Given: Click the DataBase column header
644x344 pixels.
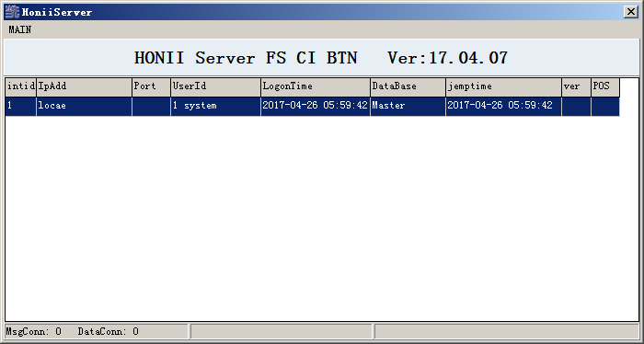Looking at the screenshot, I should click(x=408, y=87).
